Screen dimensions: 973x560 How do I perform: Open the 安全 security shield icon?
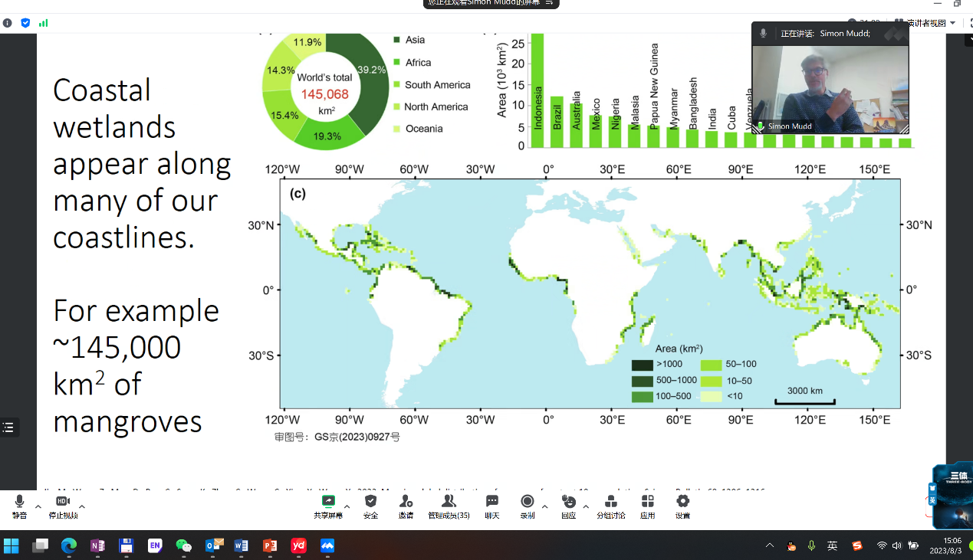(x=371, y=502)
